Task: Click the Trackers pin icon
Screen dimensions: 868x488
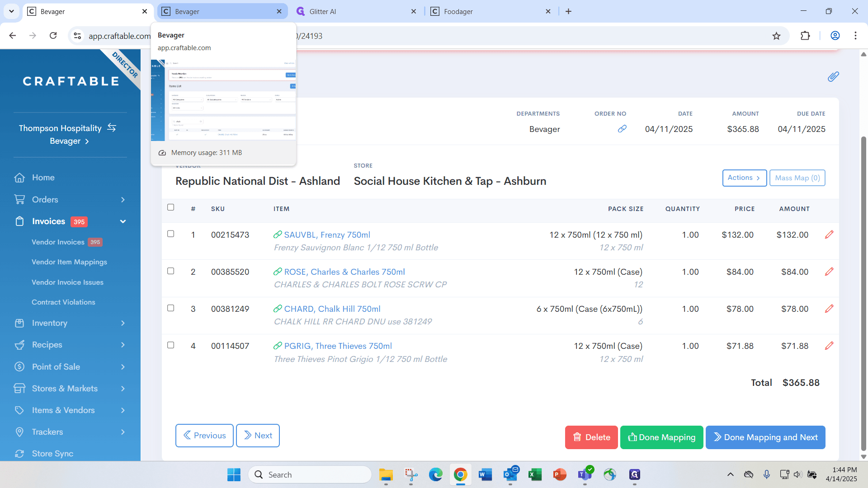Action: point(19,432)
